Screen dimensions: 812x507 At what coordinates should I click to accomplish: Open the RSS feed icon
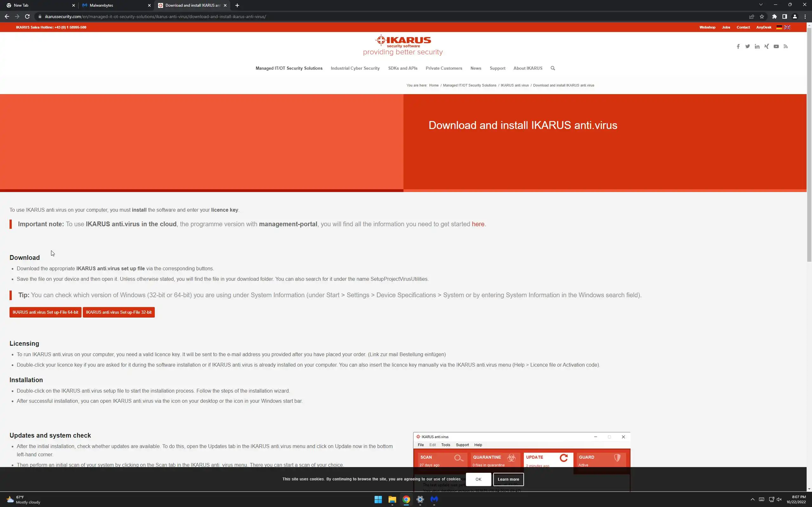tap(785, 47)
